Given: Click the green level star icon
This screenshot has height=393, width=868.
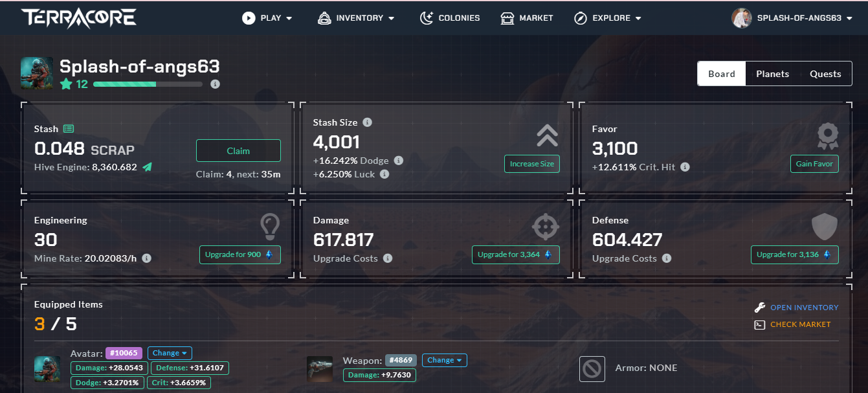Looking at the screenshot, I should coord(65,84).
